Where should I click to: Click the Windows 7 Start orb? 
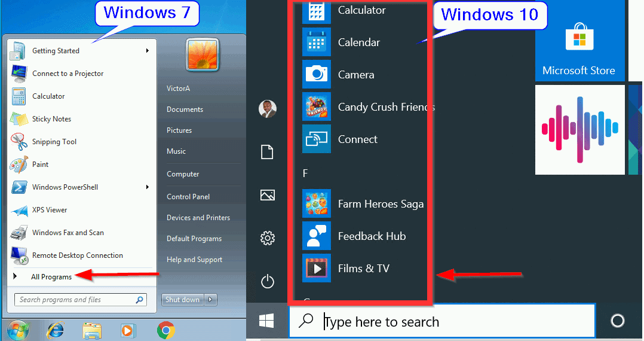pyautogui.click(x=18, y=330)
